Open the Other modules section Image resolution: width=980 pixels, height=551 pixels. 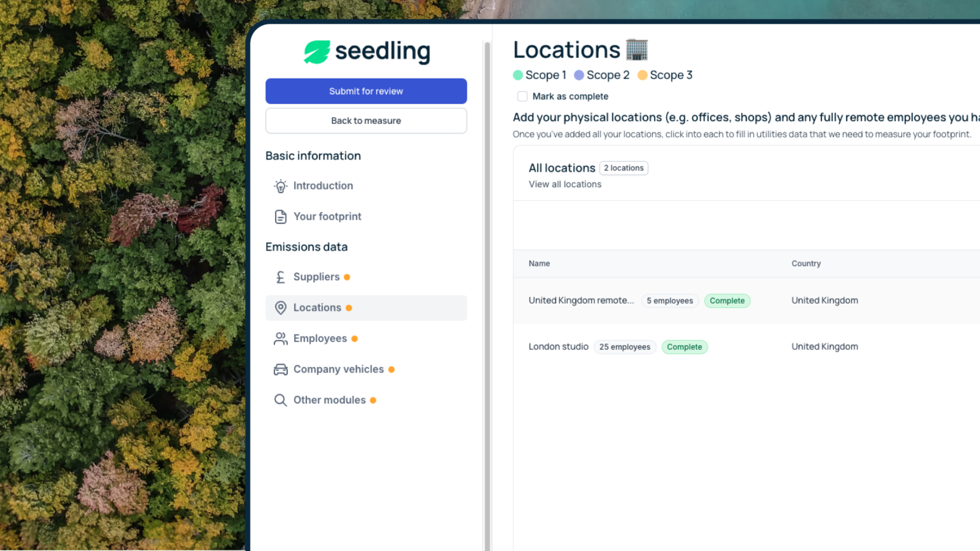[329, 400]
